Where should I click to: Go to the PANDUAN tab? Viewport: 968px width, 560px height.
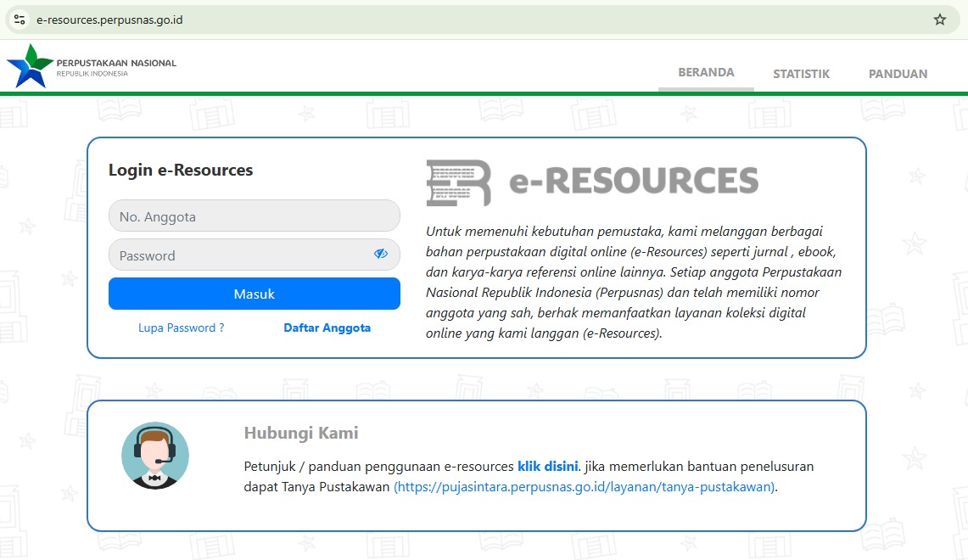pyautogui.click(x=898, y=74)
